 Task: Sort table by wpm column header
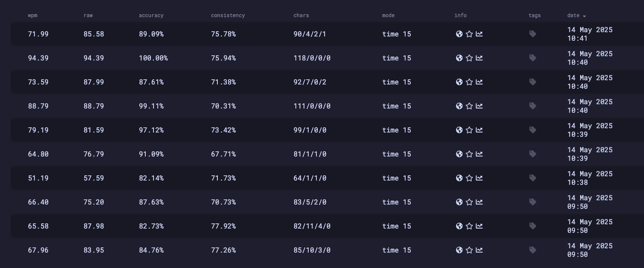coord(33,15)
